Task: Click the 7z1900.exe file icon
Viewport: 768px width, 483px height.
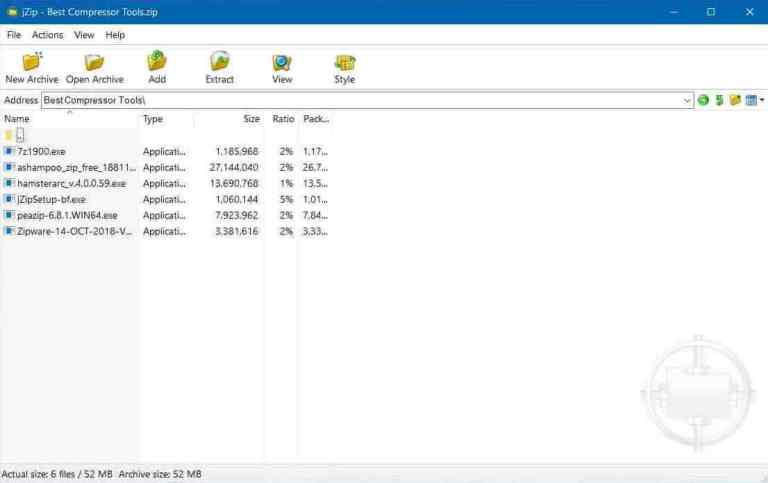Action: pyautogui.click(x=9, y=151)
